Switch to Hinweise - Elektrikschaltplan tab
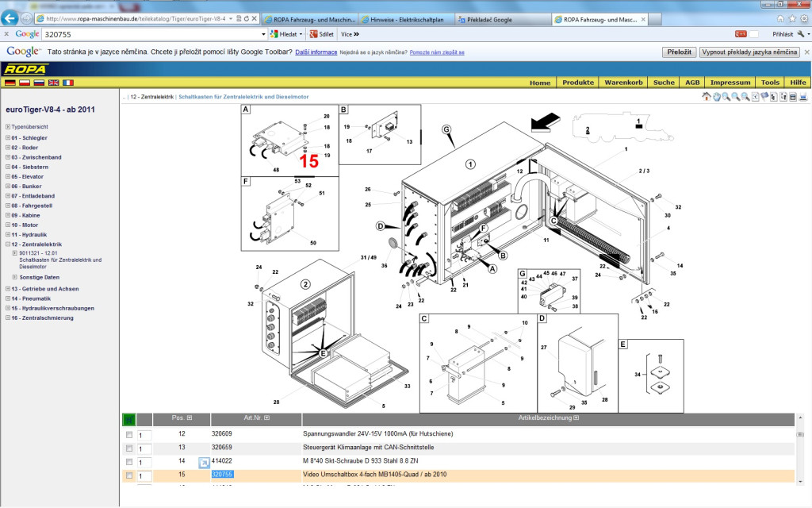The height and width of the screenshot is (508, 812). click(407, 20)
